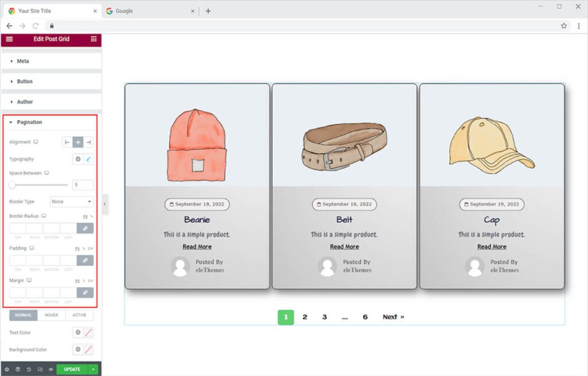Image resolution: width=588 pixels, height=376 pixels.
Task: Click the Text Color swatch
Action: (x=88, y=333)
